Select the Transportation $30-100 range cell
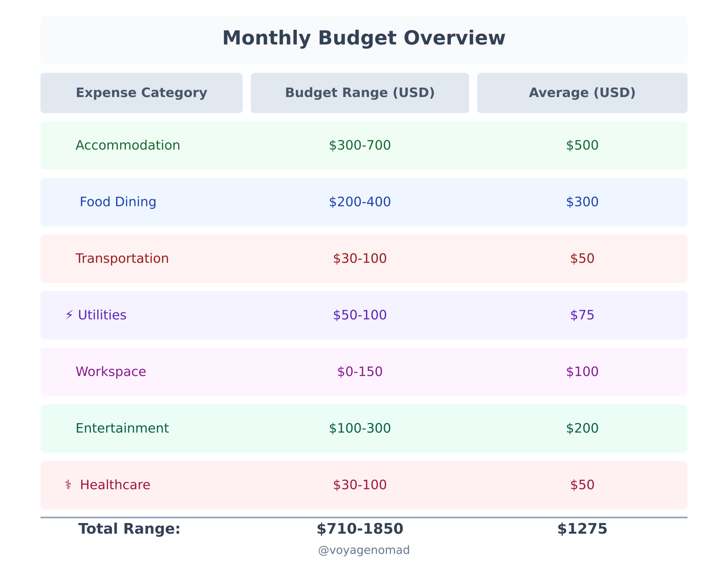 [360, 259]
